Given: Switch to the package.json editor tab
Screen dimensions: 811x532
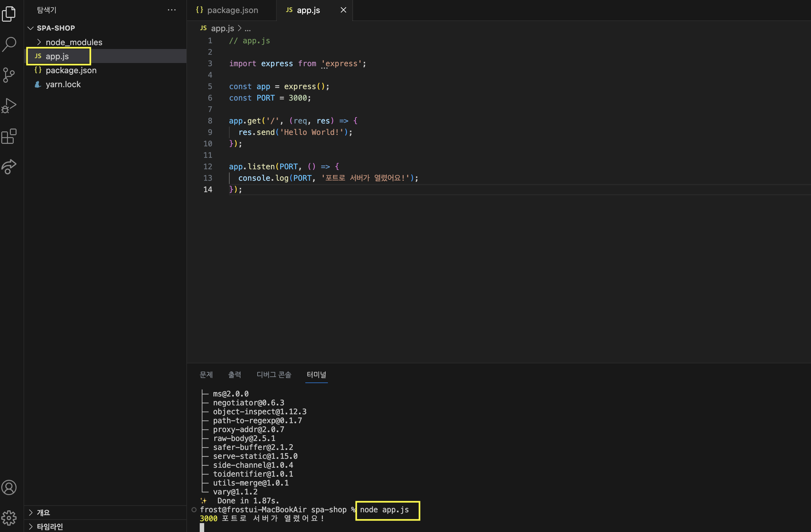Looking at the screenshot, I should click(232, 10).
